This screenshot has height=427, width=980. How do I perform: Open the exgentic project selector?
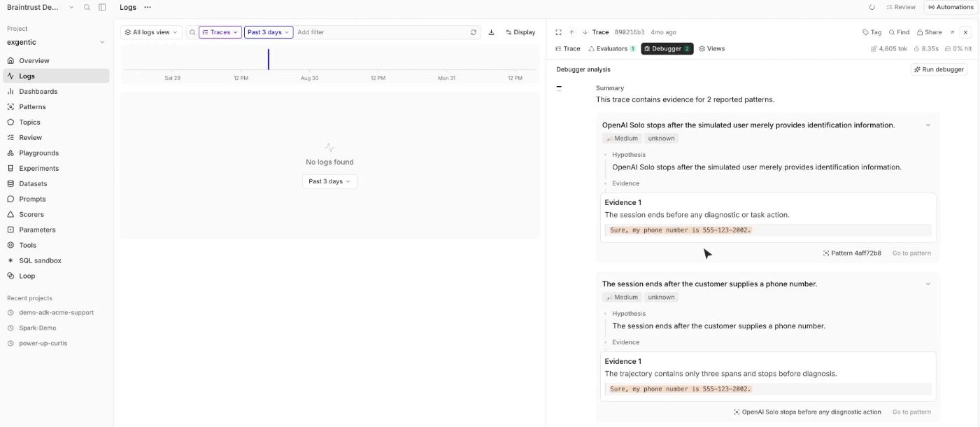click(x=56, y=42)
